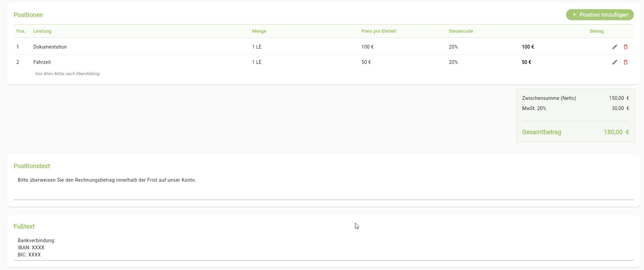Screen dimensions: 644x270
Task: Click the Betrag column header
Action: click(x=596, y=31)
